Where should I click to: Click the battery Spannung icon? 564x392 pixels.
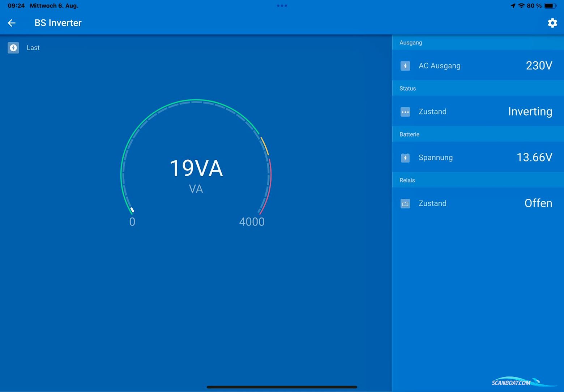[x=405, y=158]
